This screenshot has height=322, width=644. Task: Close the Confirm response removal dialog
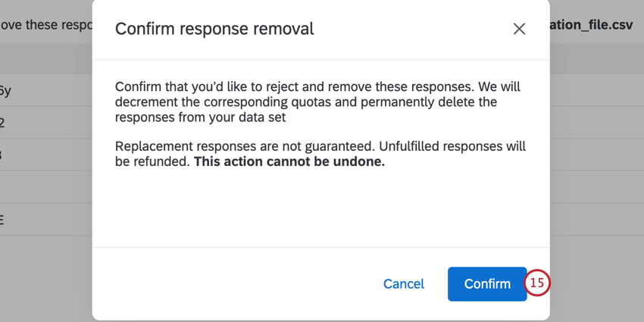pos(519,29)
